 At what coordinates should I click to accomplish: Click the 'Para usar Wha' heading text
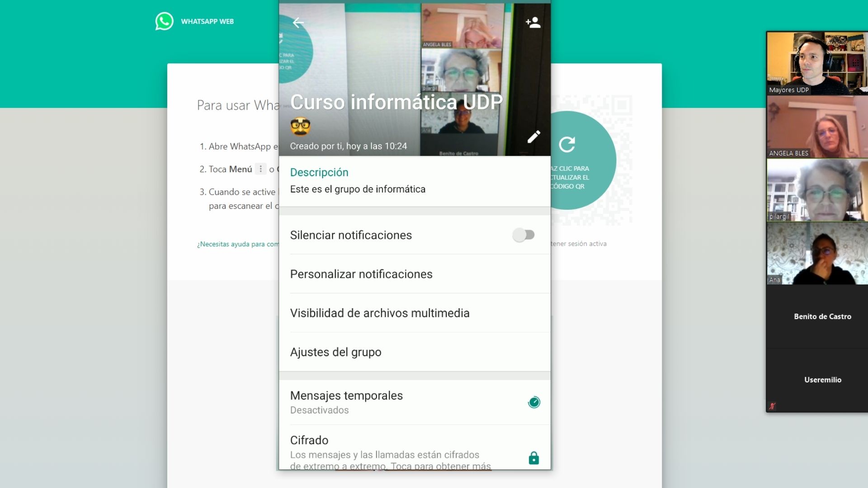(x=238, y=105)
